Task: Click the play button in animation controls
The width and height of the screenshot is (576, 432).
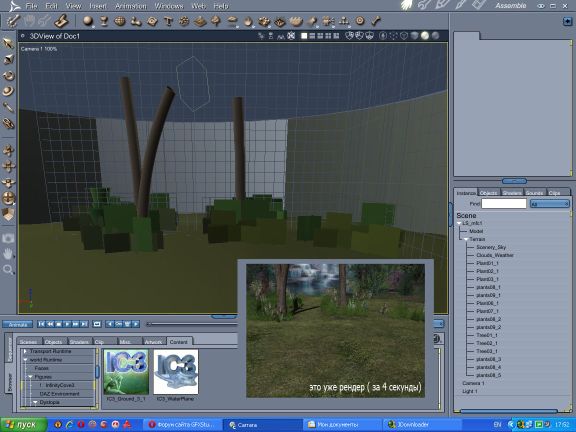Action: tap(67, 324)
